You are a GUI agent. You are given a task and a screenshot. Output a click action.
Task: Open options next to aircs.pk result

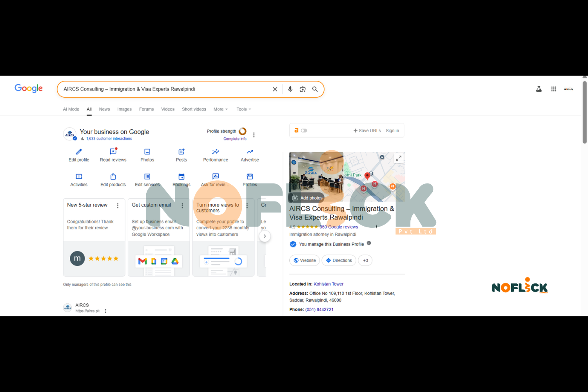(105, 311)
